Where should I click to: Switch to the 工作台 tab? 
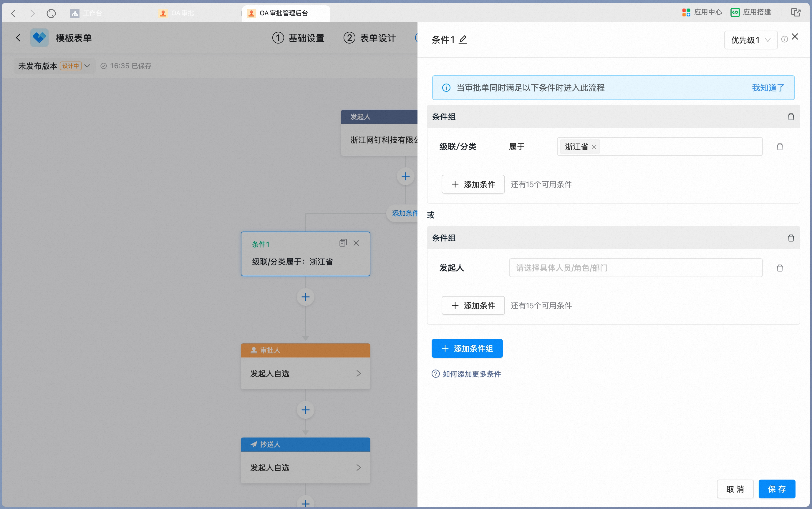(x=86, y=13)
